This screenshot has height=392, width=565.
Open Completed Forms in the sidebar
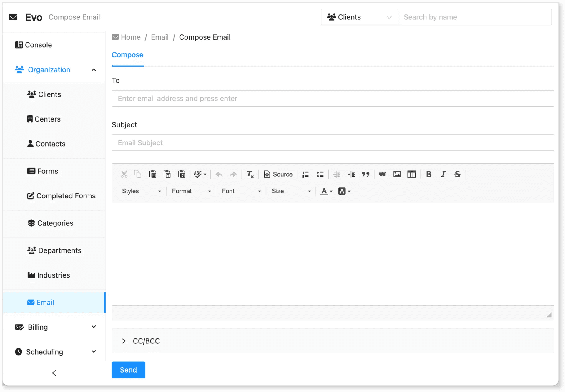click(61, 196)
